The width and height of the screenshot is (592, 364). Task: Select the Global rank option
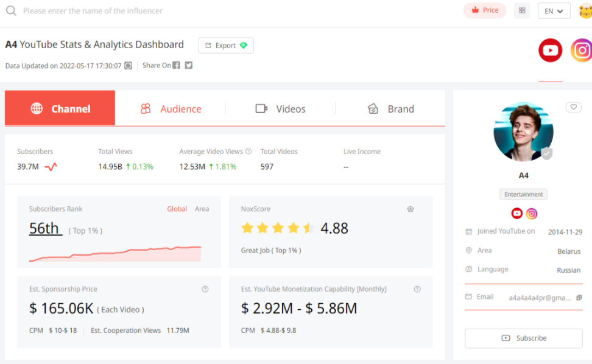177,209
